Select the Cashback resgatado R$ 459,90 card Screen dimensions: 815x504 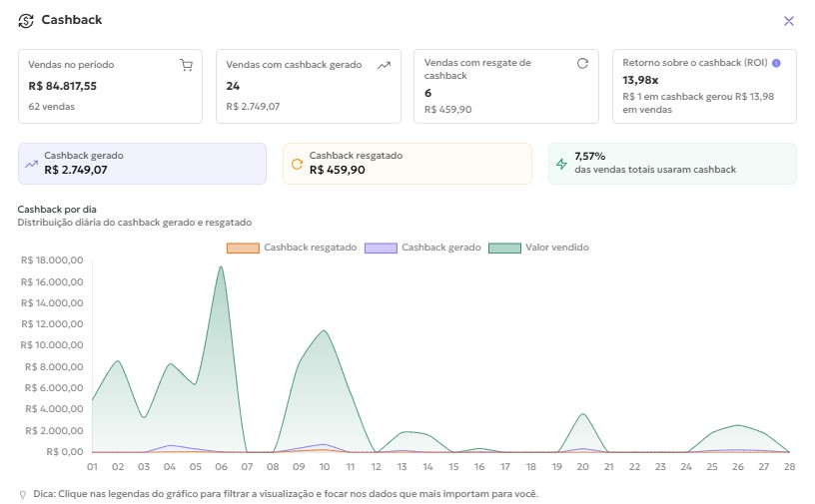pyautogui.click(x=407, y=164)
